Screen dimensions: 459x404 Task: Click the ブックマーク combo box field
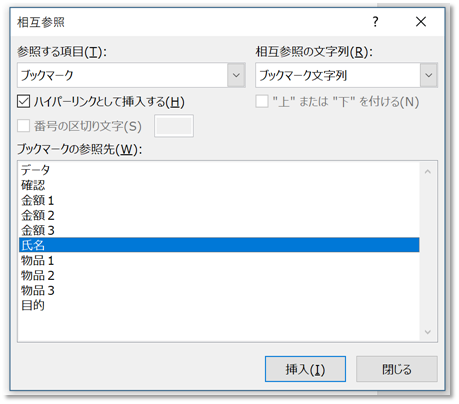(x=131, y=75)
